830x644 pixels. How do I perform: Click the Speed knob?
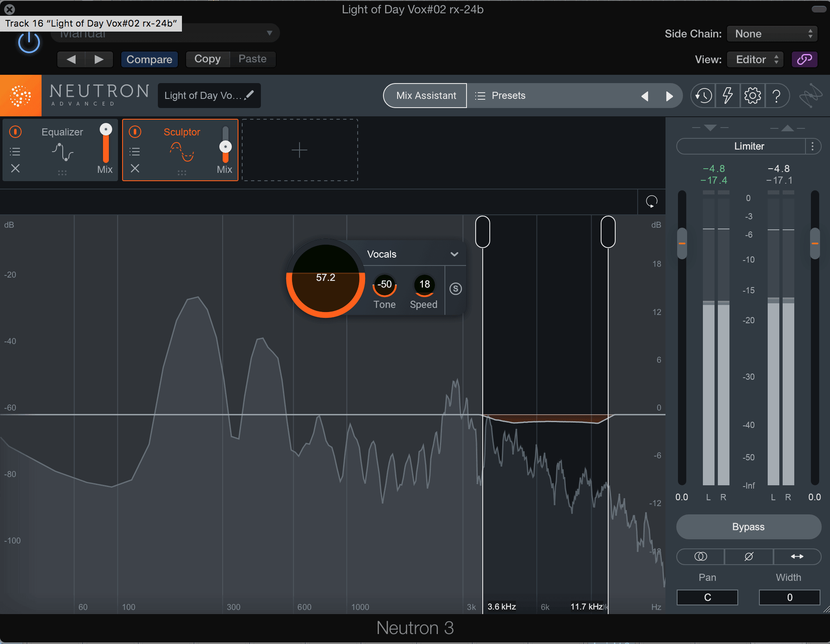click(424, 285)
